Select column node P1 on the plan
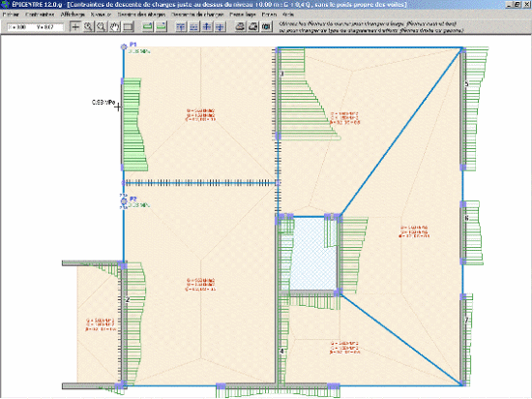Image resolution: width=532 pixels, height=399 pixels. (x=124, y=46)
